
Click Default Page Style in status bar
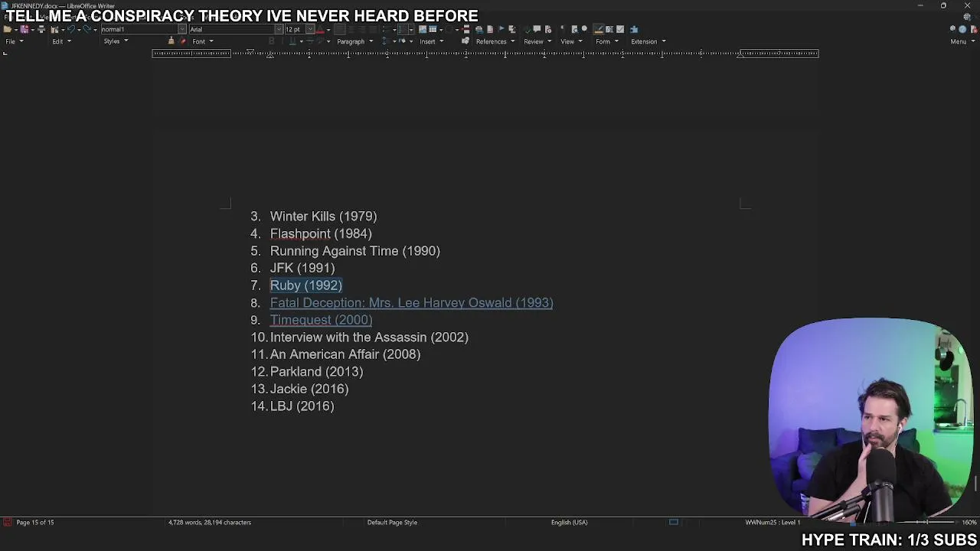392,522
